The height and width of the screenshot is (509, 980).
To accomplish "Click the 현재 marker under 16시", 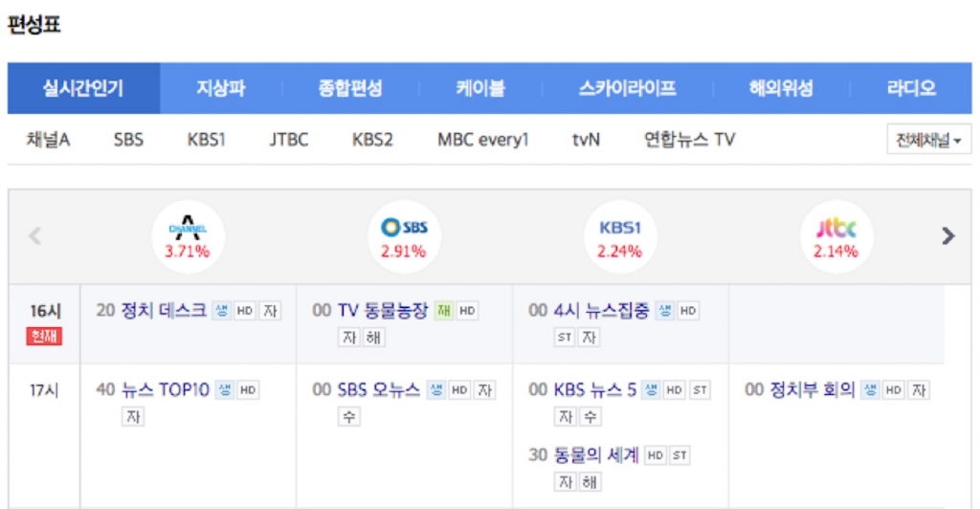I will pos(44,336).
